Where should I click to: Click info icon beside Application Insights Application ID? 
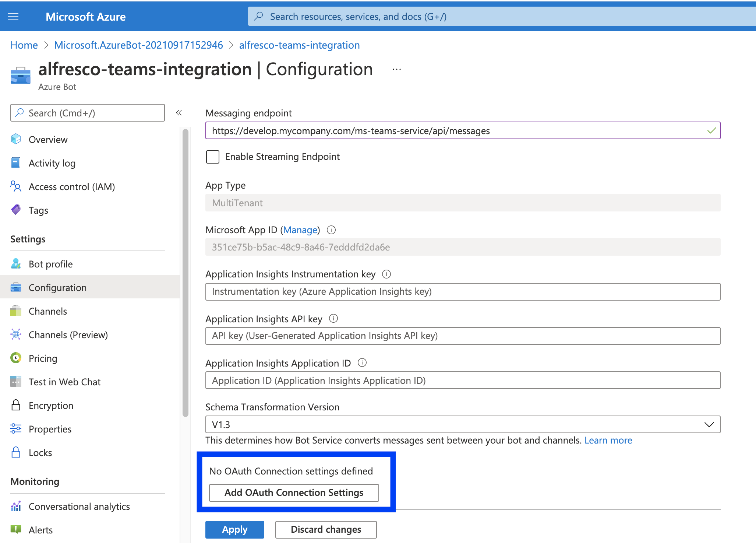(x=362, y=363)
